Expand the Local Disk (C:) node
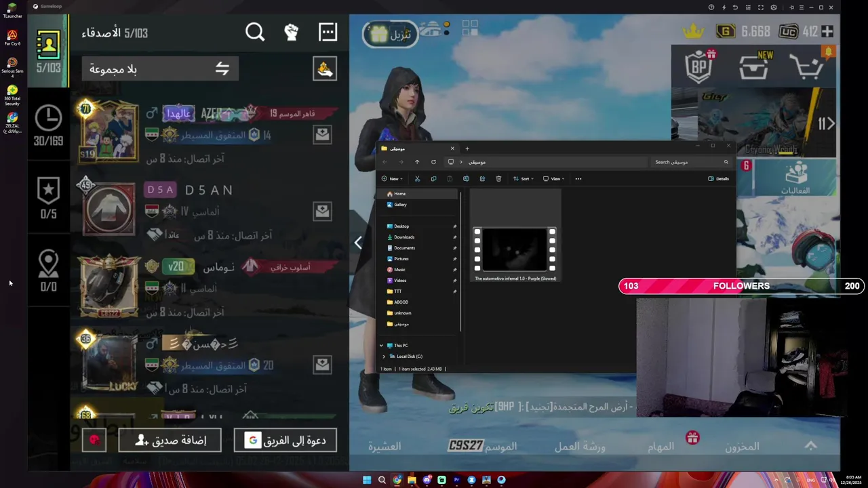Screen dimensions: 868x488 pos(384,357)
